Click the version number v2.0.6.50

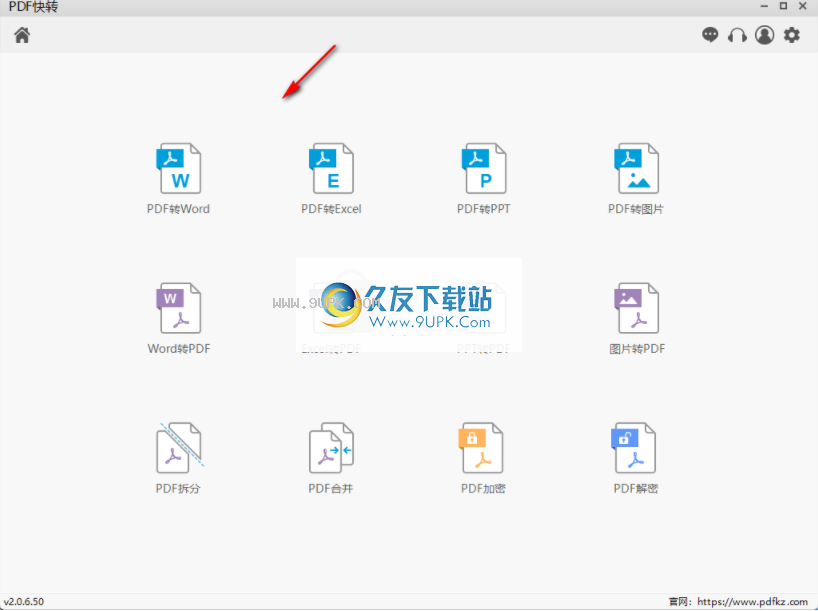[24, 602]
